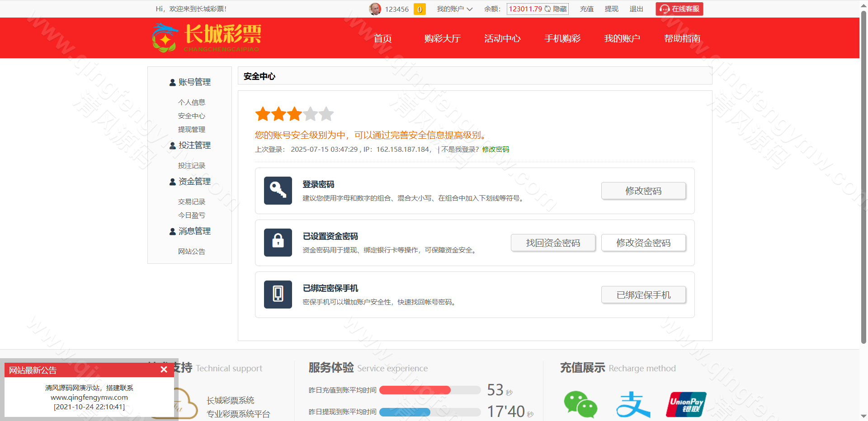868x421 pixels.
Task: Click the UnionPay logo
Action: (686, 404)
